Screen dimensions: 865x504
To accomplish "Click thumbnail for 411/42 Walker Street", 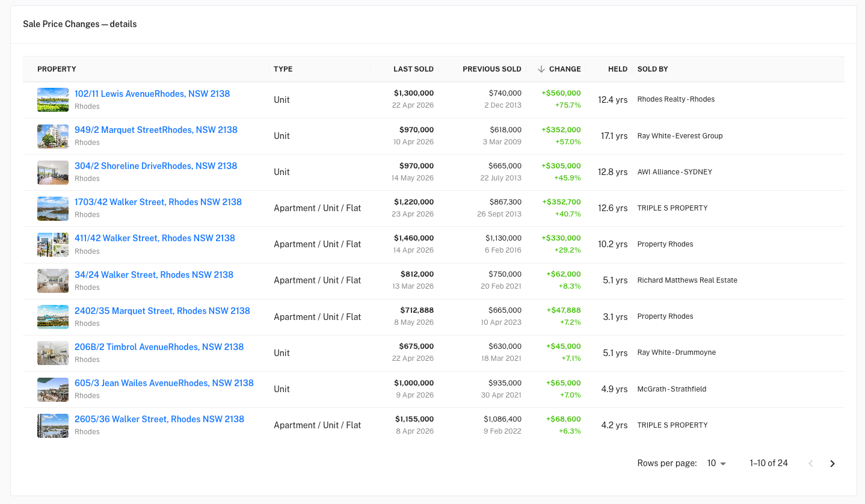I will point(53,245).
